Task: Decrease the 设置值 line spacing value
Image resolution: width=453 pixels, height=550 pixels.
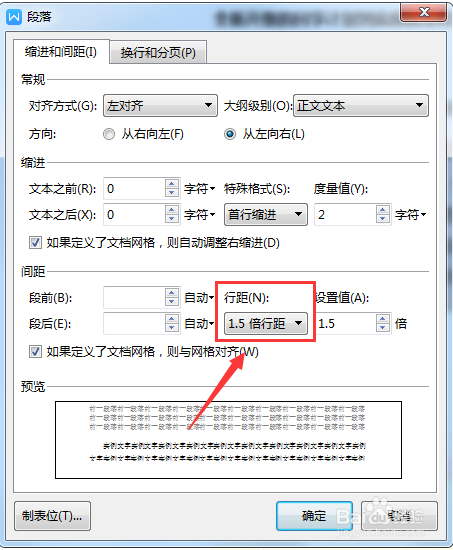Action: point(382,328)
